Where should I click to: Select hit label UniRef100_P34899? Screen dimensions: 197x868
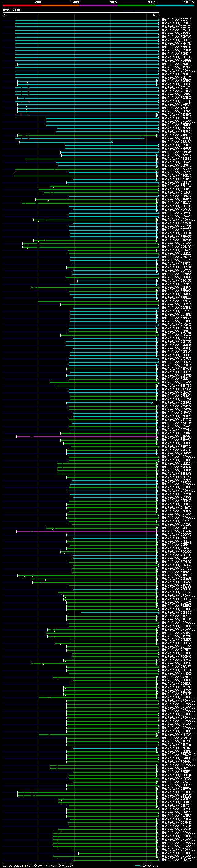click(177, 61)
